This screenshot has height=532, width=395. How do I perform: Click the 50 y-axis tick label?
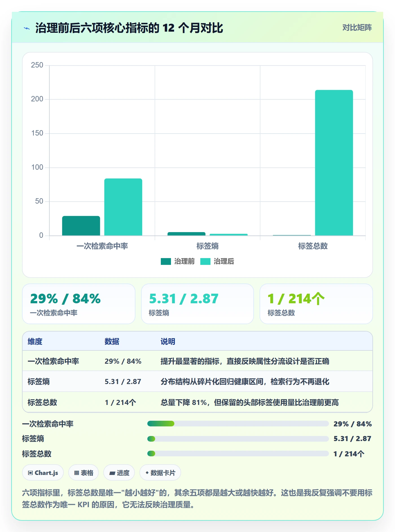(39, 201)
